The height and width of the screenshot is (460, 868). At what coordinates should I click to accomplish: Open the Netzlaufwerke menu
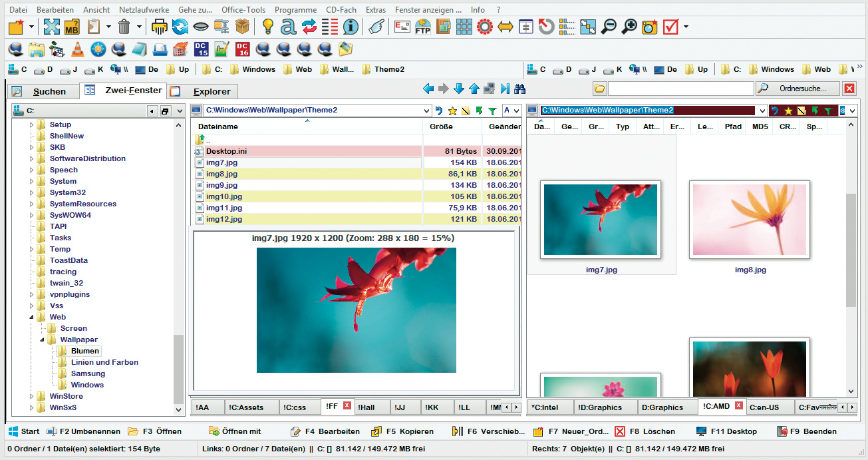[x=144, y=10]
